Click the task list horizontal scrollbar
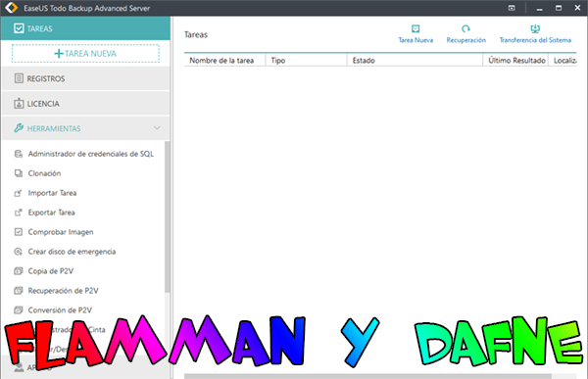Viewport: 588px width, 379px height. tap(367, 376)
